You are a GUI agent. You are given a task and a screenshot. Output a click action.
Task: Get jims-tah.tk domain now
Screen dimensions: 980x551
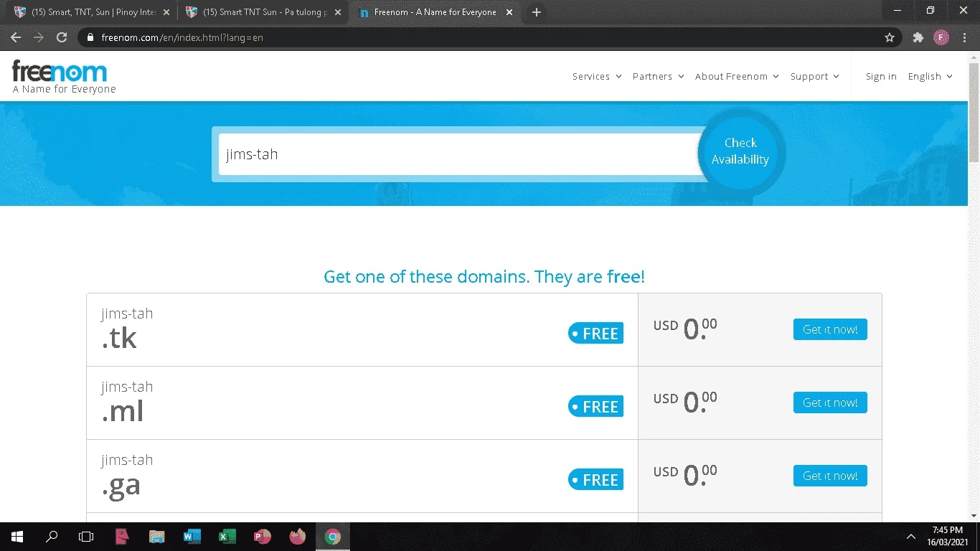830,329
